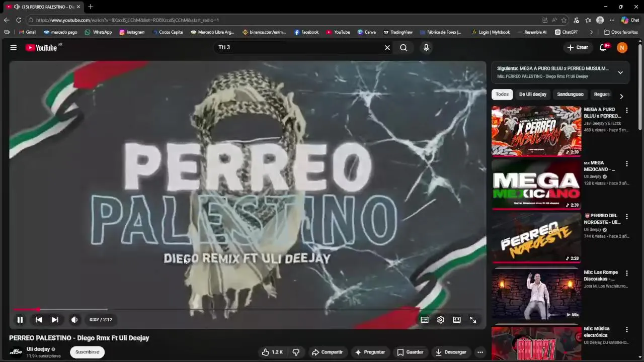The height and width of the screenshot is (362, 644).
Task: Pause the video
Action: coord(20,320)
